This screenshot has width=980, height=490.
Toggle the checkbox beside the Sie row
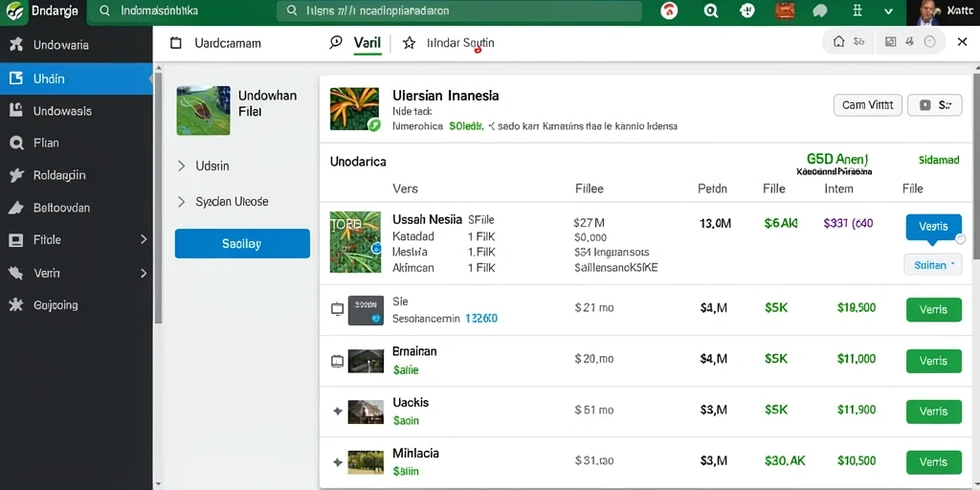pyautogui.click(x=337, y=309)
